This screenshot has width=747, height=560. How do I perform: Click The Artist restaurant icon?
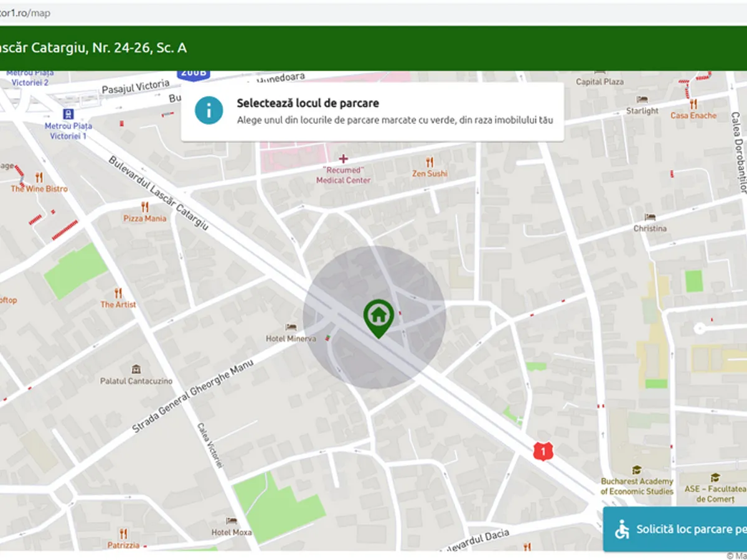pos(118,292)
